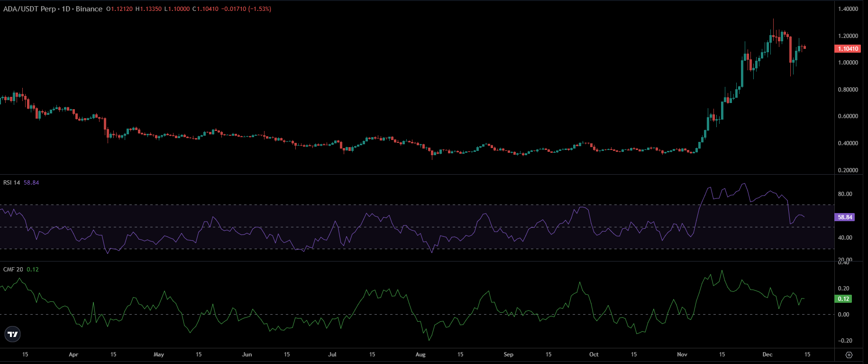Click the O1.12120 open value in header
The height and width of the screenshot is (364, 868).
pyautogui.click(x=120, y=9)
